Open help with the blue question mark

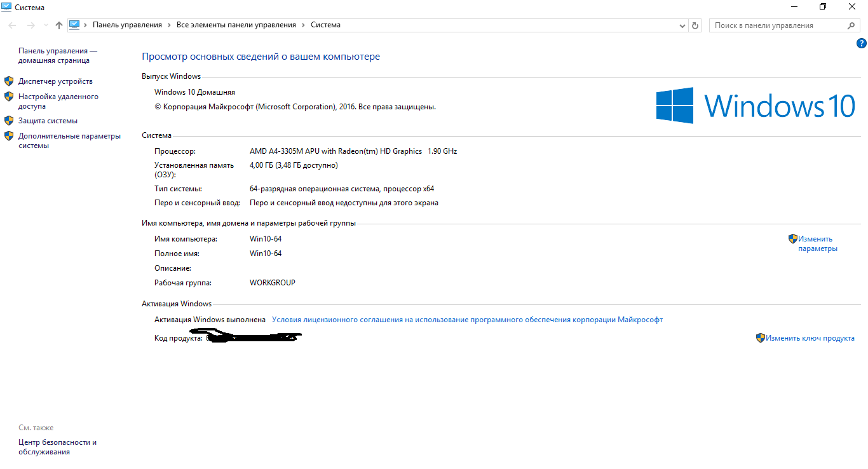pyautogui.click(x=862, y=44)
